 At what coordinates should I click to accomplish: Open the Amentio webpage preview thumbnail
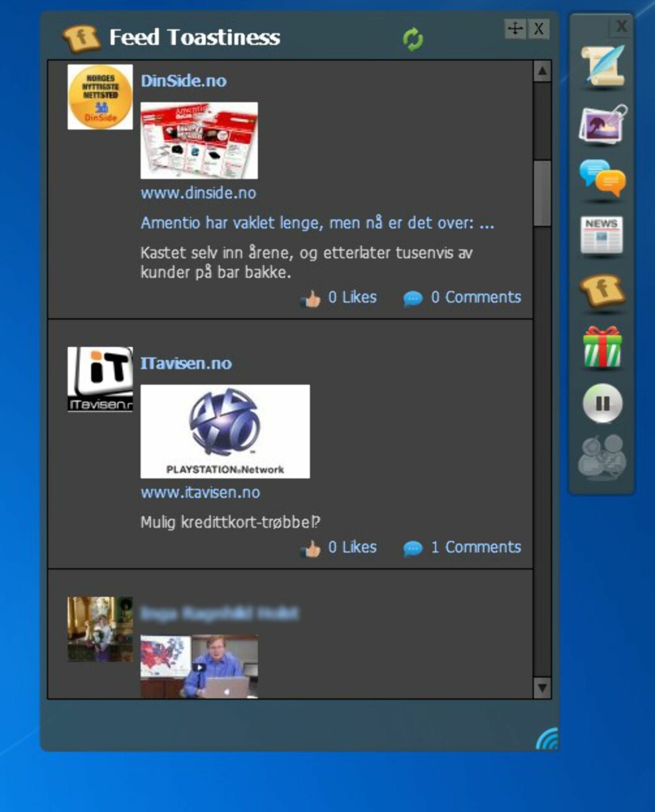[x=199, y=140]
